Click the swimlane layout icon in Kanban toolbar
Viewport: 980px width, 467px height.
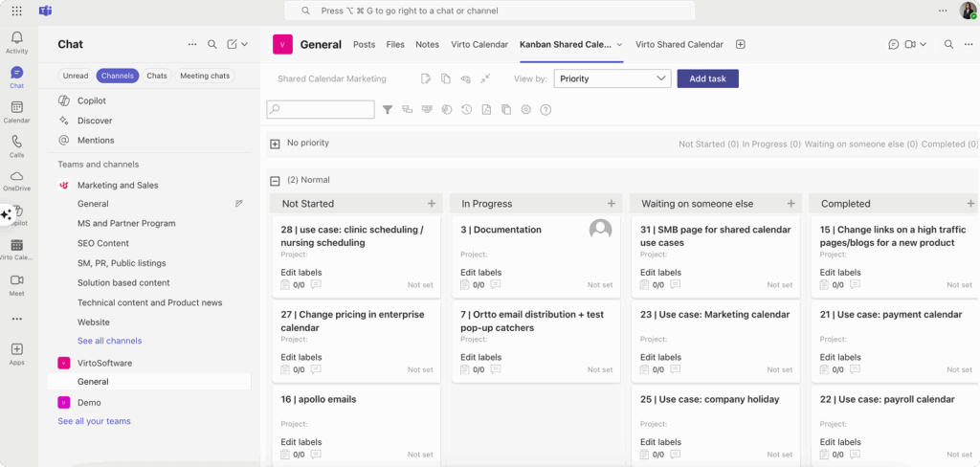tap(427, 109)
